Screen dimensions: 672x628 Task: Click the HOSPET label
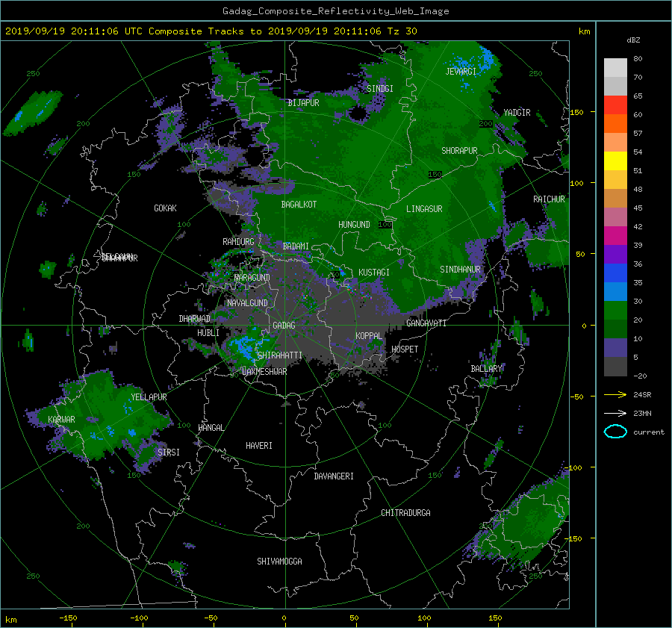[x=405, y=349]
